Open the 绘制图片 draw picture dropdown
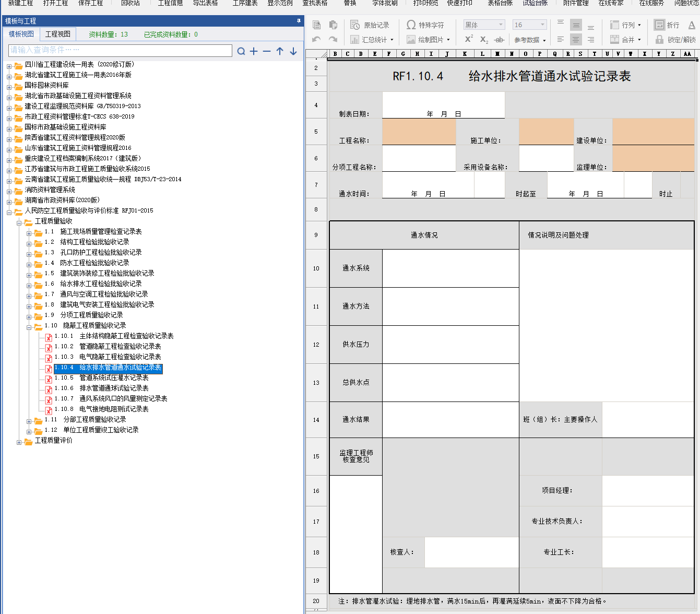The width and height of the screenshot is (700, 614). coord(428,39)
